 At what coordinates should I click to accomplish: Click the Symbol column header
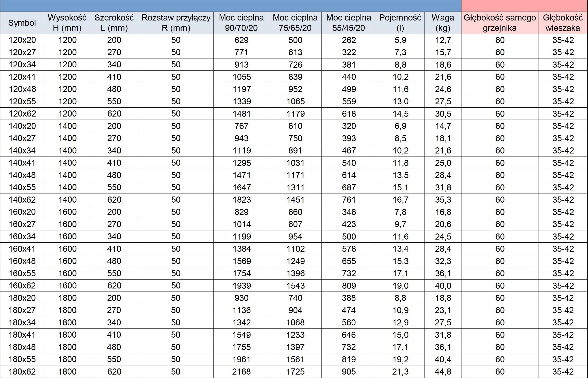click(22, 23)
